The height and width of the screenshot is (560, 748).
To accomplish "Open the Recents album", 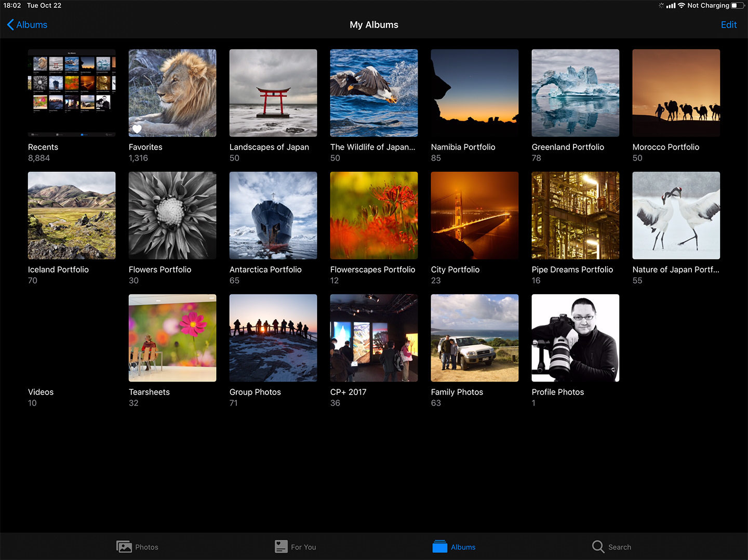I will point(72,93).
